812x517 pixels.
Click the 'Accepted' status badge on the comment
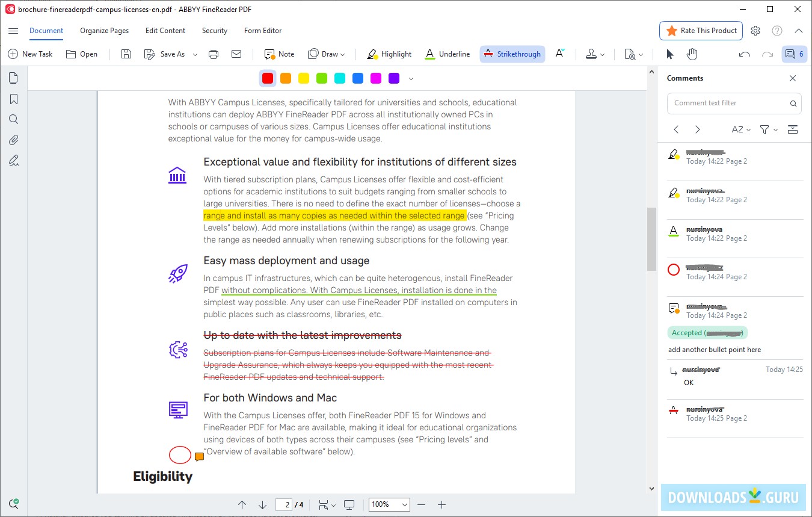click(707, 333)
